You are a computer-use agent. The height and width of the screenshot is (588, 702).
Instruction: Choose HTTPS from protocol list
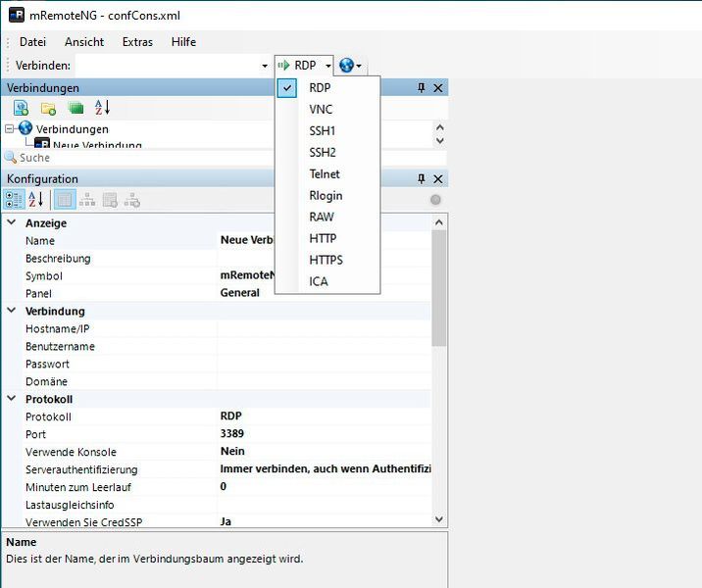point(328,260)
